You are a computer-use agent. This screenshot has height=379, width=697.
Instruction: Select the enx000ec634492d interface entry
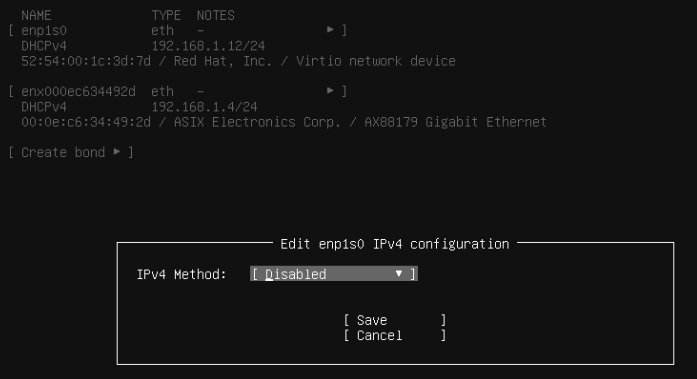[178, 91]
